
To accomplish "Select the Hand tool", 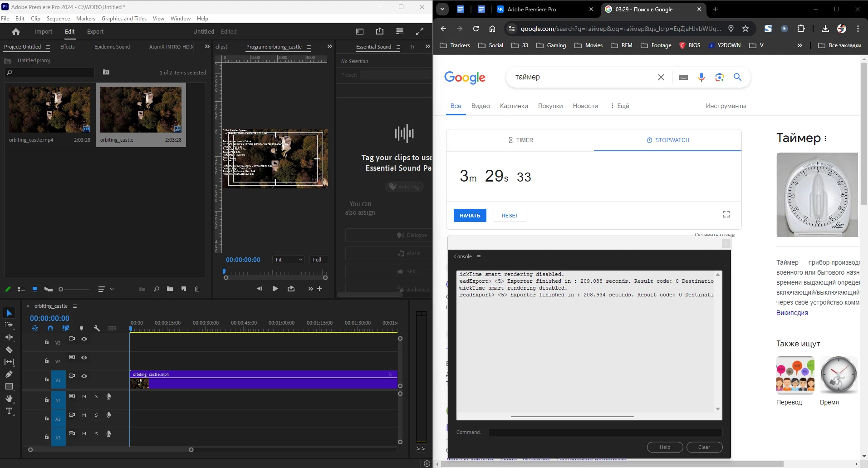I will pyautogui.click(x=9, y=399).
